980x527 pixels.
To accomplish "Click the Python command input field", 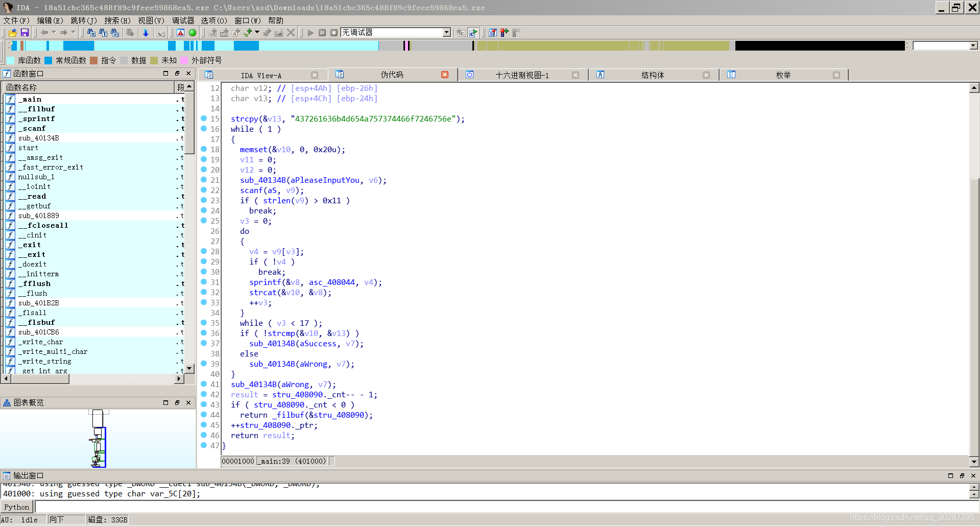I will (507, 507).
